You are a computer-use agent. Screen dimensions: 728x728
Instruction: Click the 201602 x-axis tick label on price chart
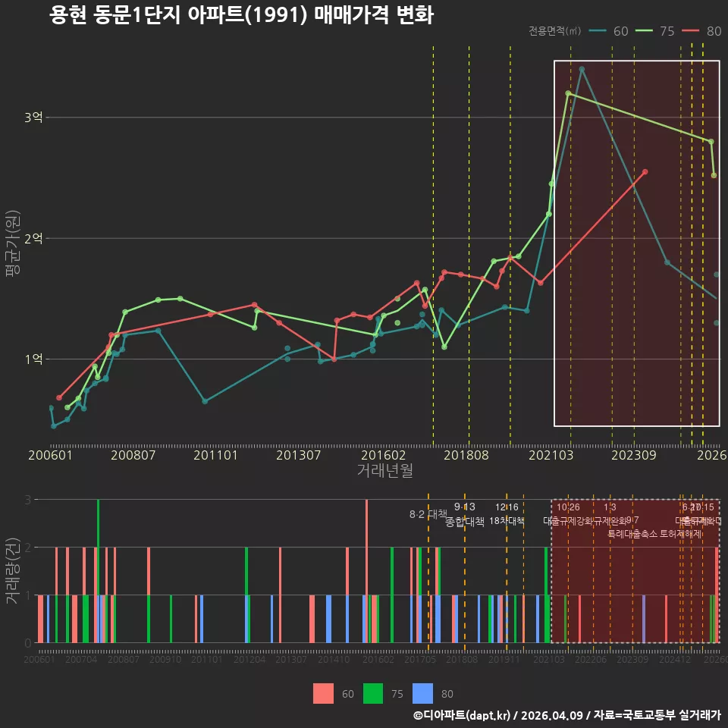tap(384, 455)
